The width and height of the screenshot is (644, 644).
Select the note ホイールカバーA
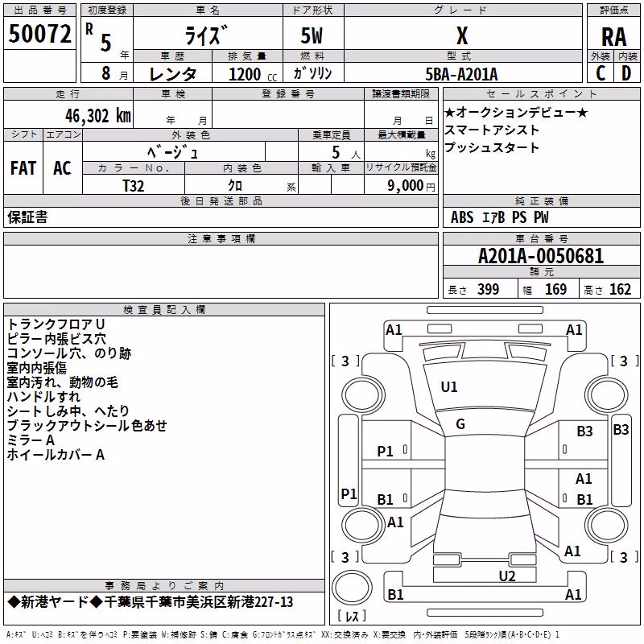(56, 455)
